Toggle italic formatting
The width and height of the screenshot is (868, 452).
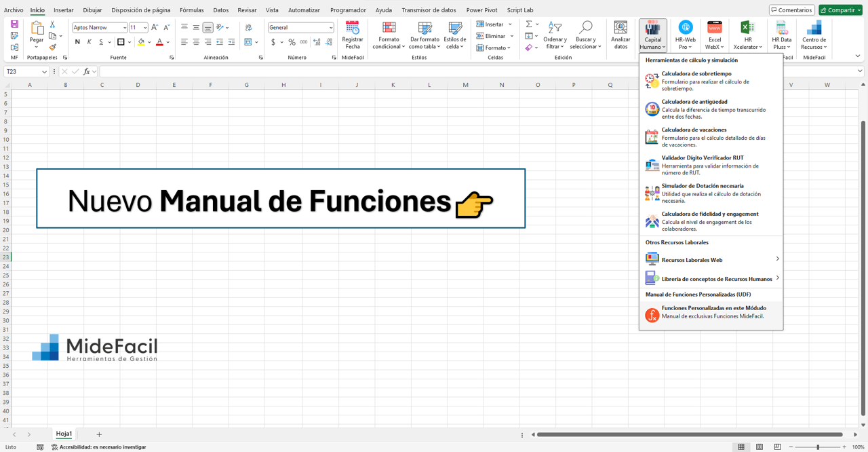tap(87, 41)
